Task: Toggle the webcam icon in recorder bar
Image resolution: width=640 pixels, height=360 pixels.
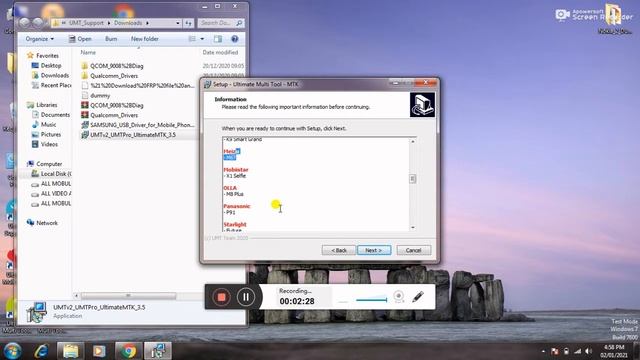Action: point(399,297)
